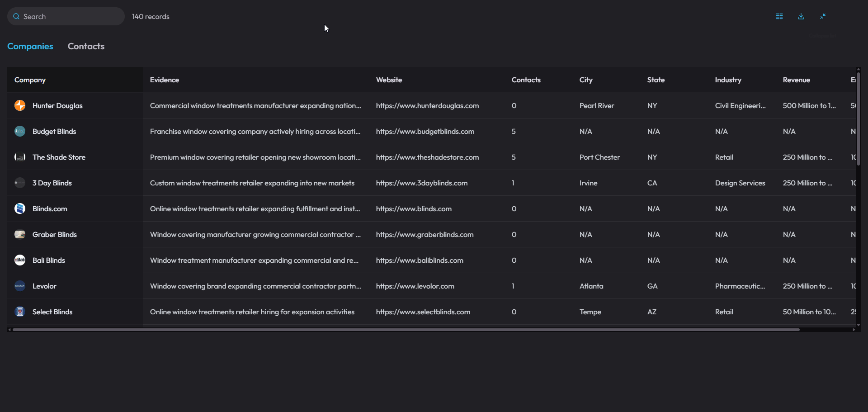Screen dimensions: 868x412
Task: Click the City column header
Action: (x=586, y=80)
